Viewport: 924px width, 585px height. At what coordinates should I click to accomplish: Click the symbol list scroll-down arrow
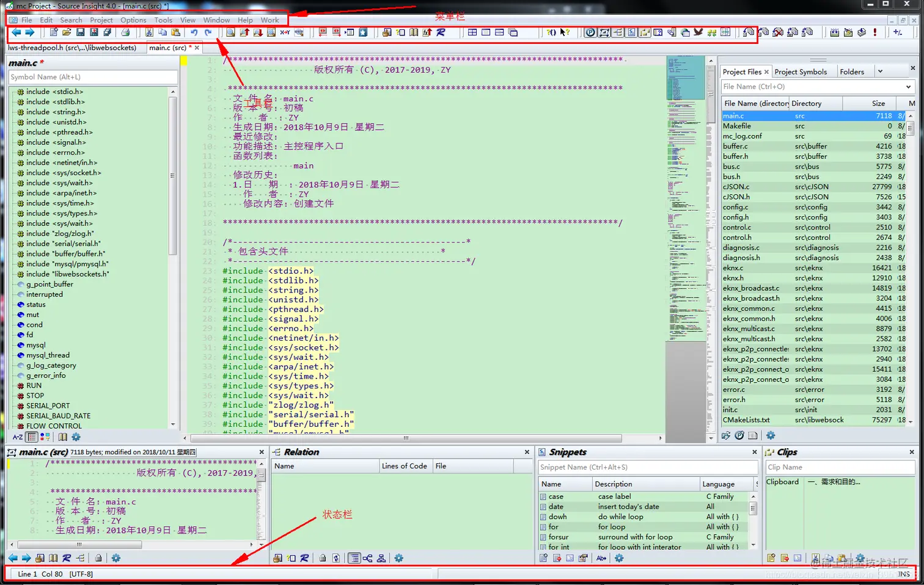pyautogui.click(x=173, y=424)
